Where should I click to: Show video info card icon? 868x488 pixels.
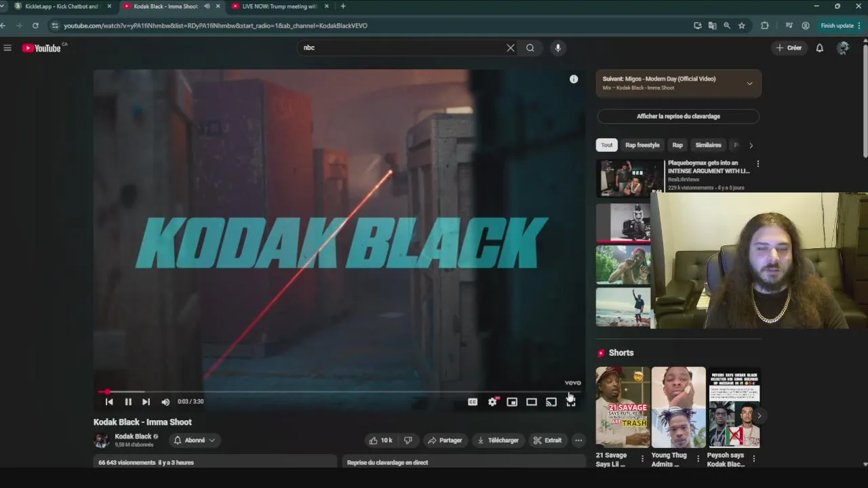click(574, 79)
